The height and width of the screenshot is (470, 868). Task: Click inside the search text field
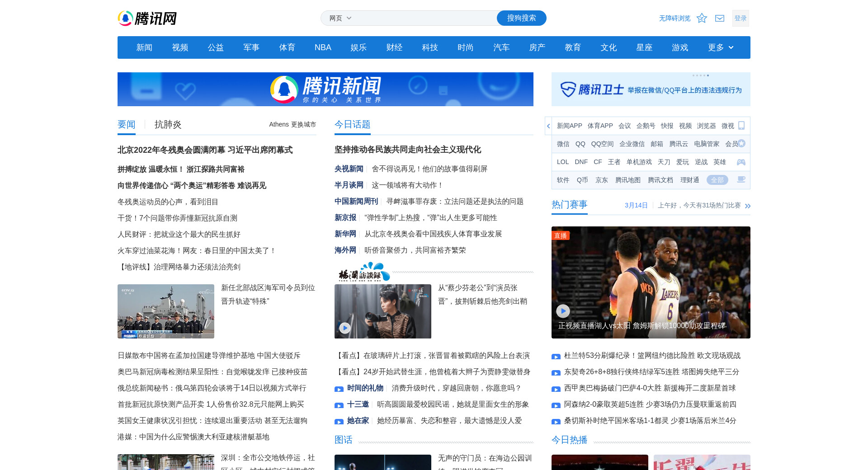pos(425,18)
